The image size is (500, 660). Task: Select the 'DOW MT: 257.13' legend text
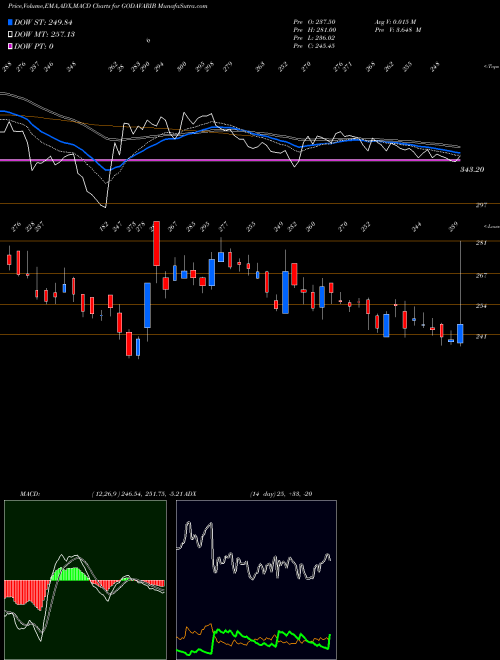click(44, 35)
